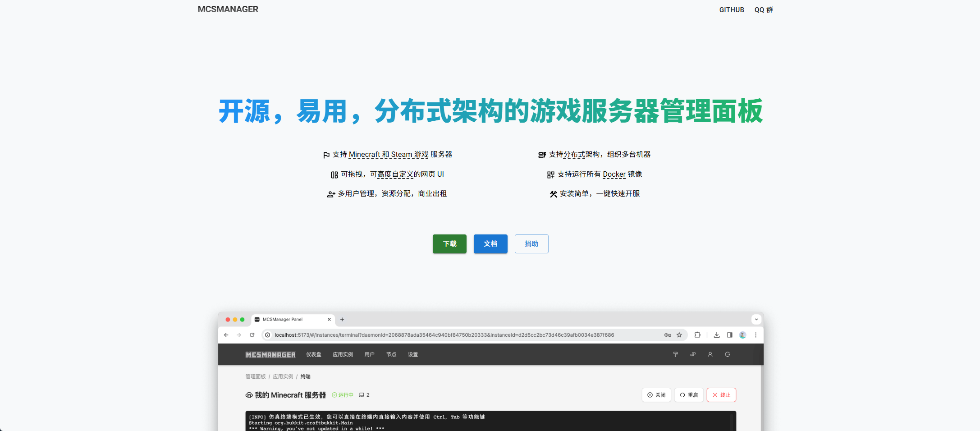980x431 pixels.
Task: Open the 节点 menu item
Action: tap(391, 355)
